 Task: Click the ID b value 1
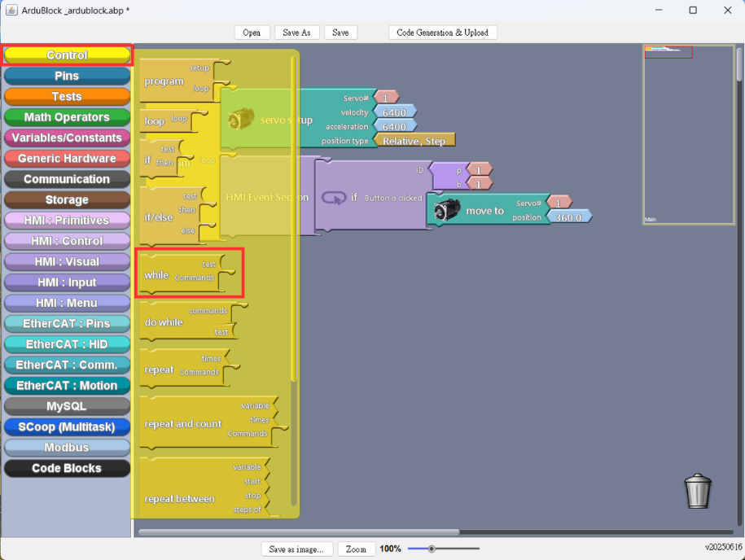[479, 184]
